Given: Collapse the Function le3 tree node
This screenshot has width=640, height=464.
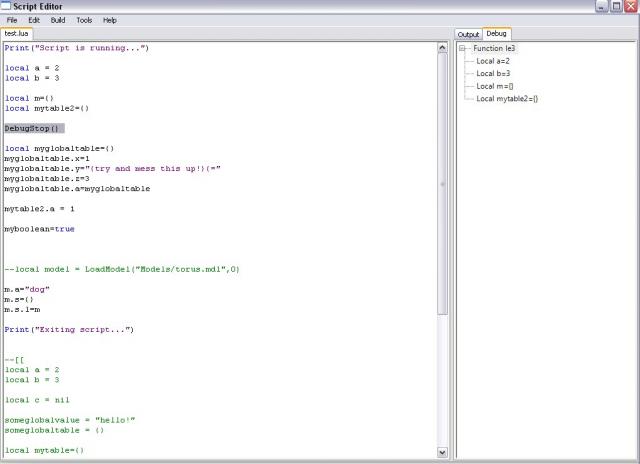Looking at the screenshot, I should point(463,48).
